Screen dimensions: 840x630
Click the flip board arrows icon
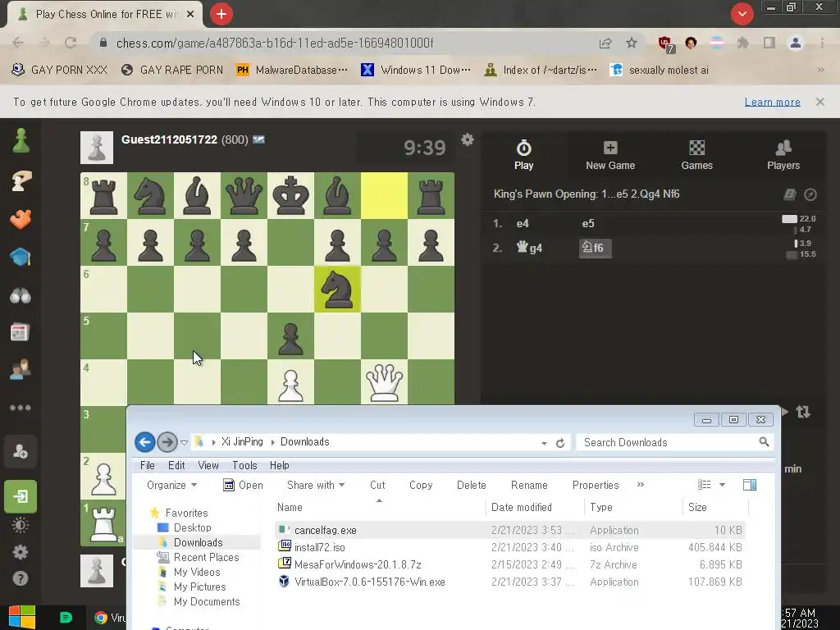[x=803, y=412]
